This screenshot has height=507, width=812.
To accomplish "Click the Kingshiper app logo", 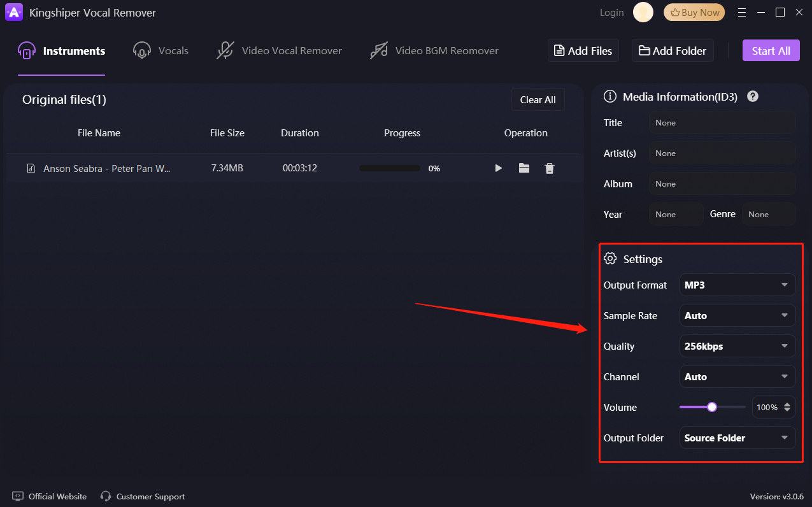I will 14,13.
